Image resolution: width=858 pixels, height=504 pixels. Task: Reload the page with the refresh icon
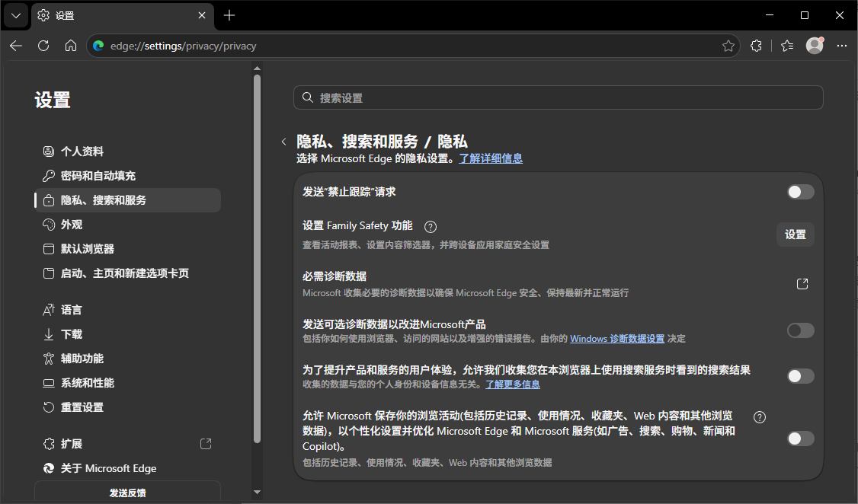43,46
